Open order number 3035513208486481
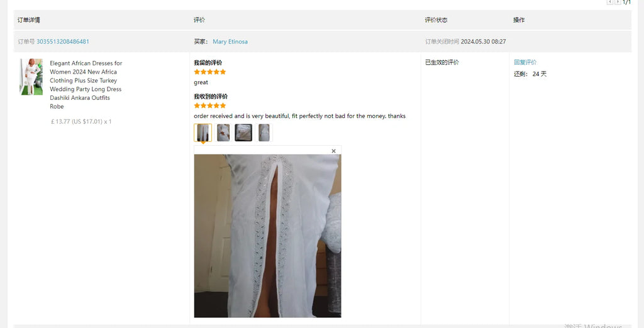 (63, 41)
